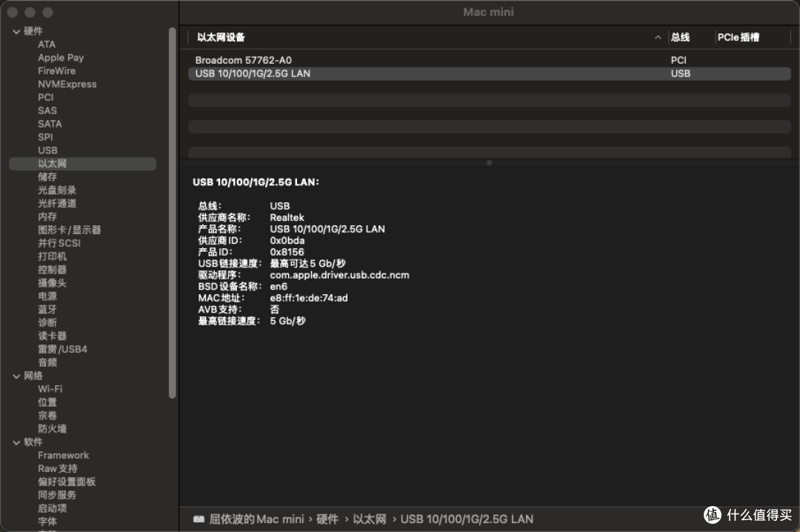Select 光纤通道 in the sidebar
800x532 pixels.
[x=56, y=204]
